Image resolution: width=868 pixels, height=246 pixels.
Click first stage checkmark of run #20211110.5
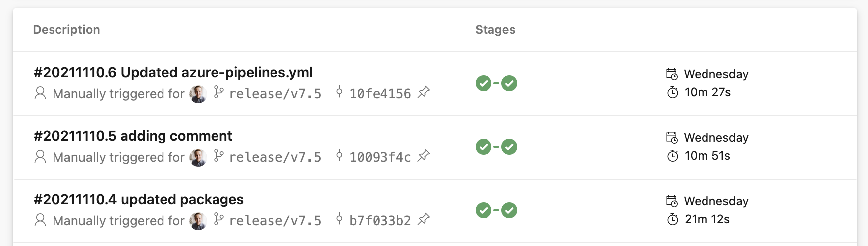point(484,147)
